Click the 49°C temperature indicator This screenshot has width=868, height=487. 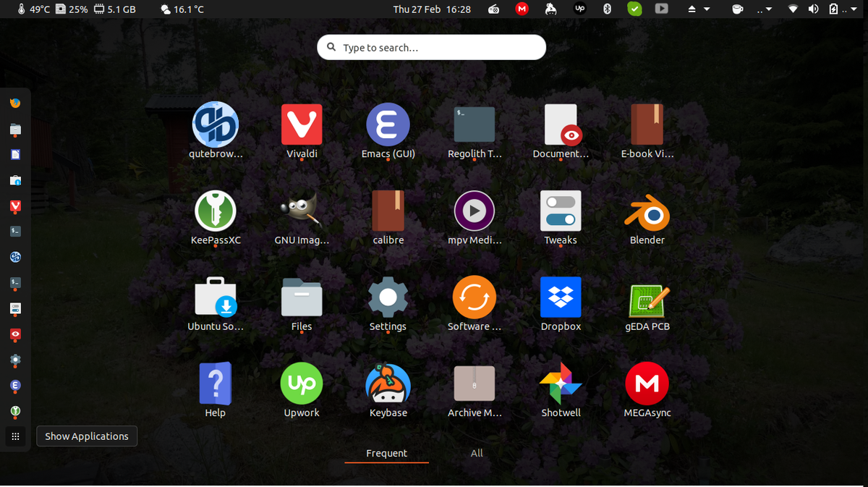[35, 9]
